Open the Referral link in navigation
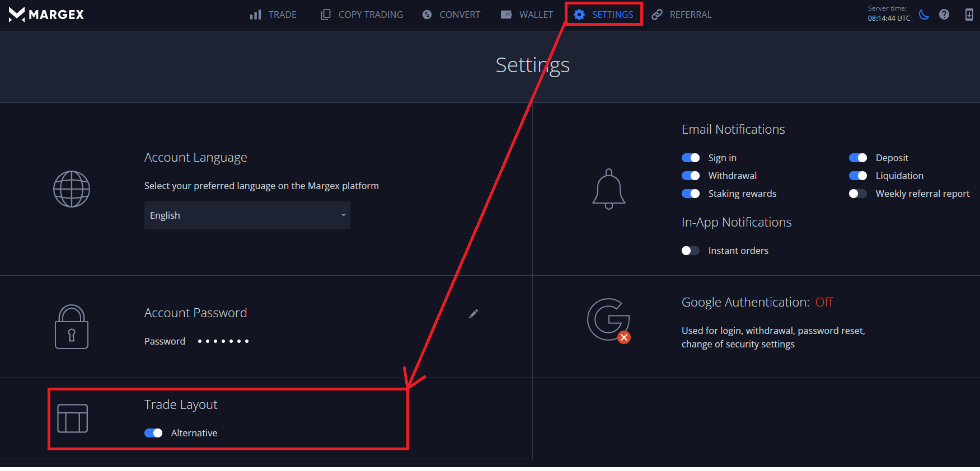Image resolution: width=980 pixels, height=471 pixels. tap(682, 15)
